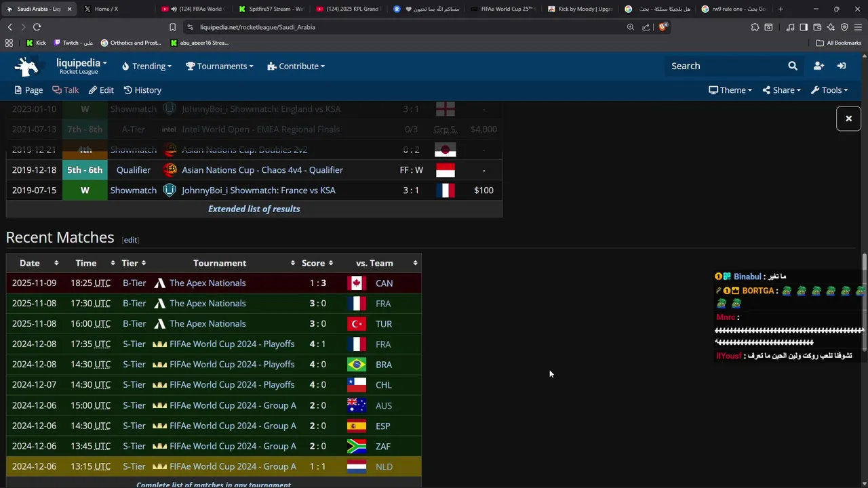Viewport: 868px width, 488px height.
Task: Go back with the browser back arrow
Action: tap(9, 27)
